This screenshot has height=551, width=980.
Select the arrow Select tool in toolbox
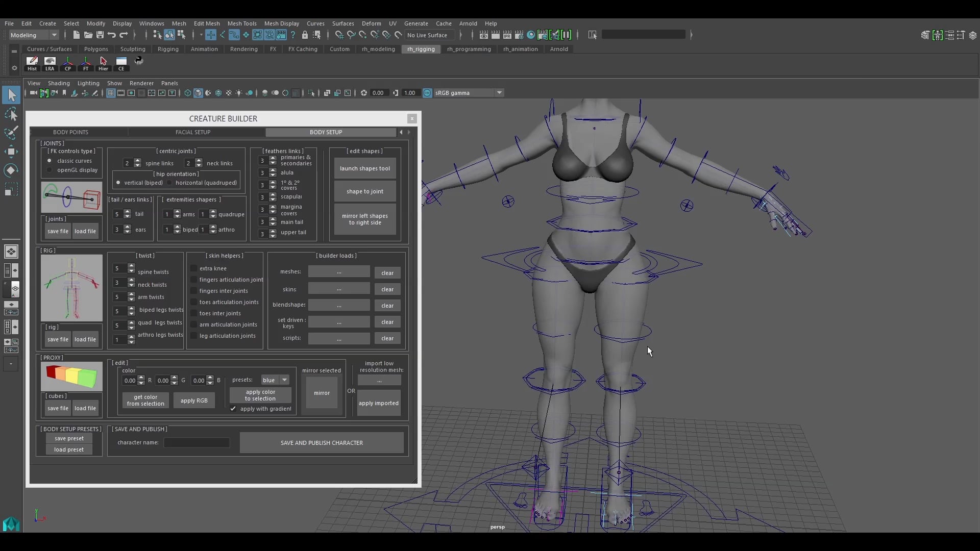tap(11, 95)
